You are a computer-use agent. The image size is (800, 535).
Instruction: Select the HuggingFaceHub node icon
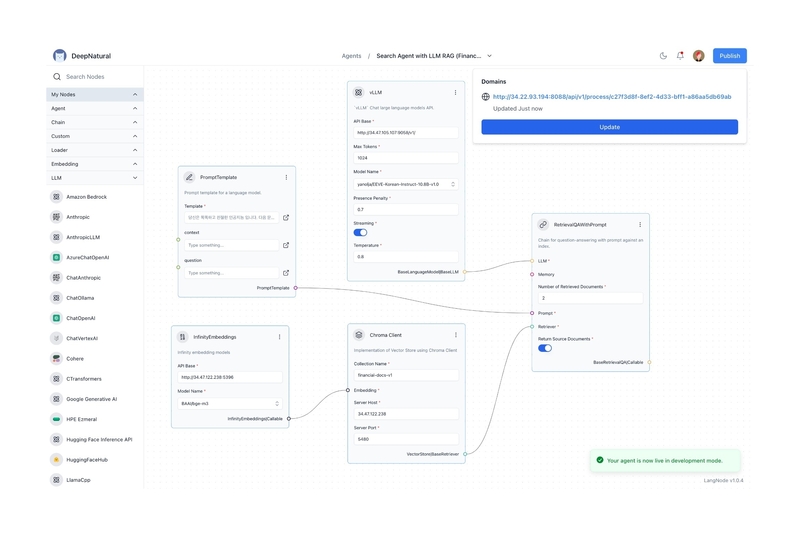(x=56, y=460)
